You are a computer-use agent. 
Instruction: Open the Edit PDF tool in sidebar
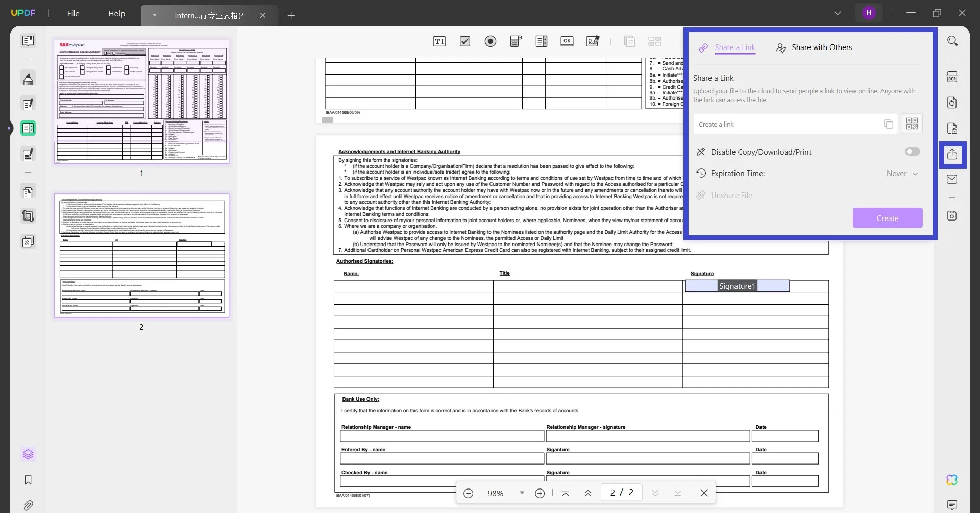point(28,104)
